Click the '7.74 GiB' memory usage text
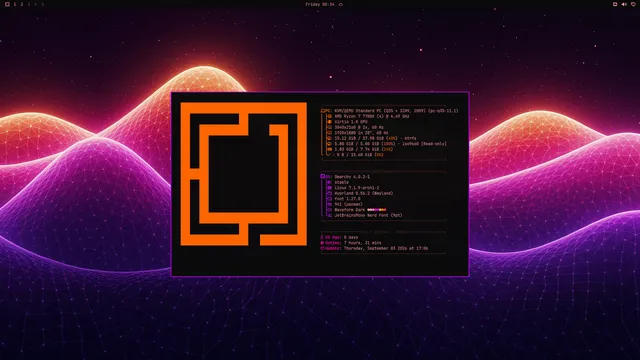640x360 pixels. pos(363,149)
